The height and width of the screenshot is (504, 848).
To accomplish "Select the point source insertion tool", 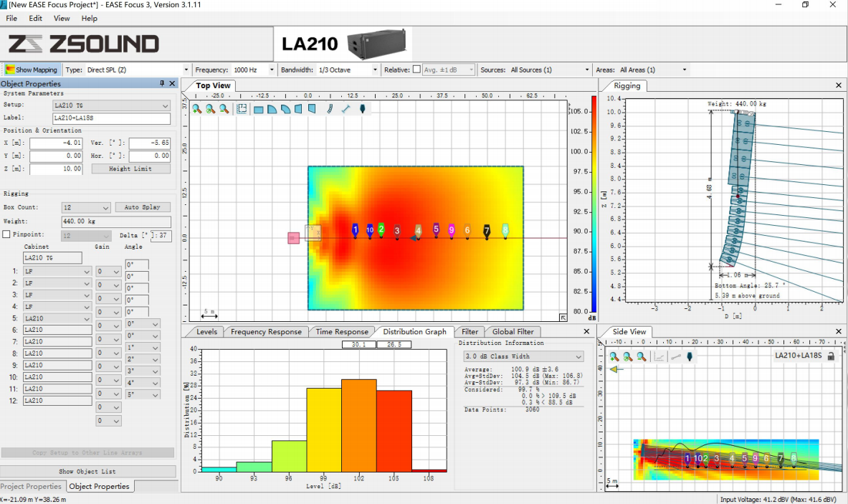I will [x=363, y=108].
